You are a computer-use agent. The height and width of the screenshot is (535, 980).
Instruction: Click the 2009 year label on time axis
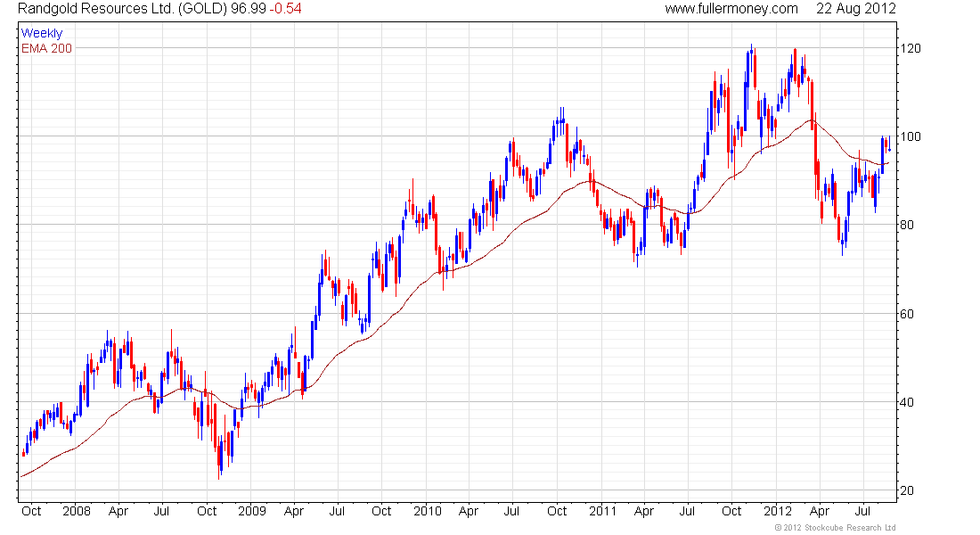pos(252,511)
